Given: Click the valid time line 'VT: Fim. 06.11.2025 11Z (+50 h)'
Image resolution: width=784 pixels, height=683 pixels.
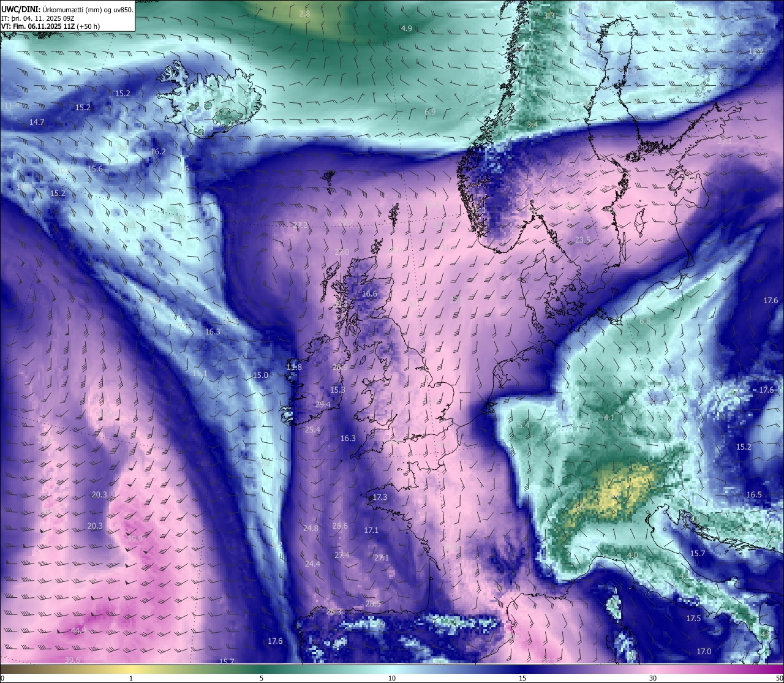Looking at the screenshot, I should 51,26.
